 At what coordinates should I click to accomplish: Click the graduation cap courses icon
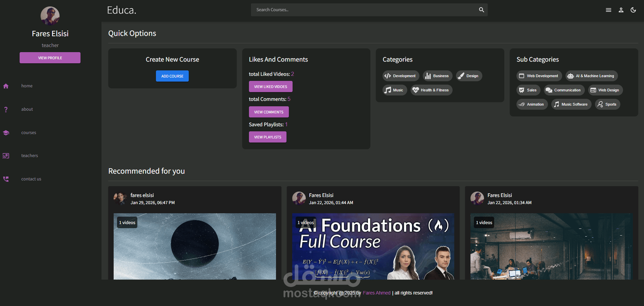click(6, 133)
